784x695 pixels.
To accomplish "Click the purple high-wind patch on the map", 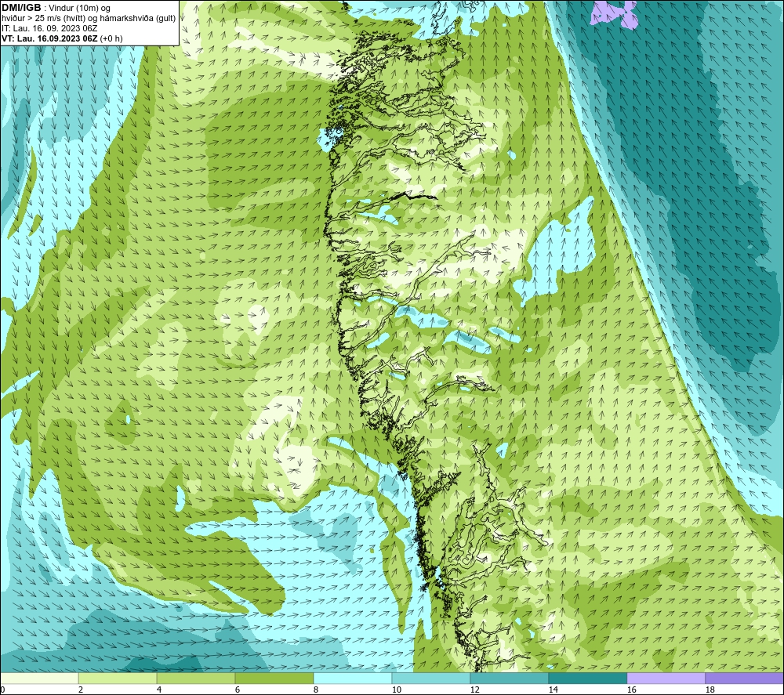I will point(615,13).
